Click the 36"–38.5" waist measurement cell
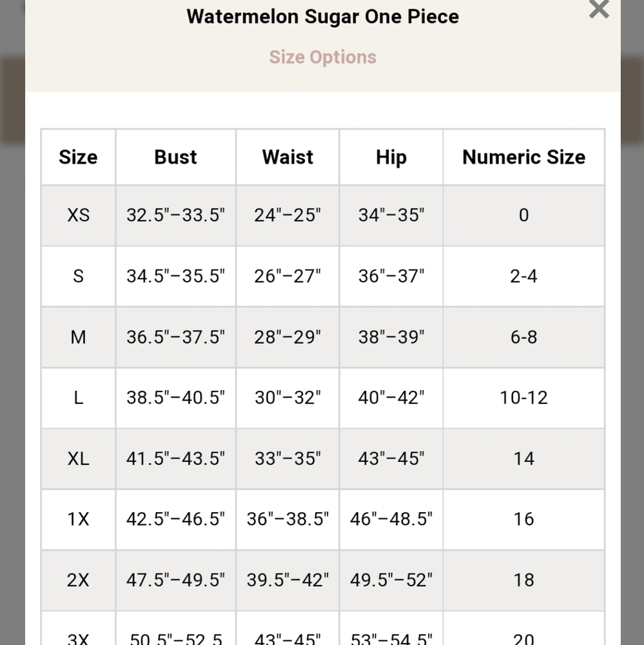This screenshot has height=645, width=644. [x=288, y=519]
